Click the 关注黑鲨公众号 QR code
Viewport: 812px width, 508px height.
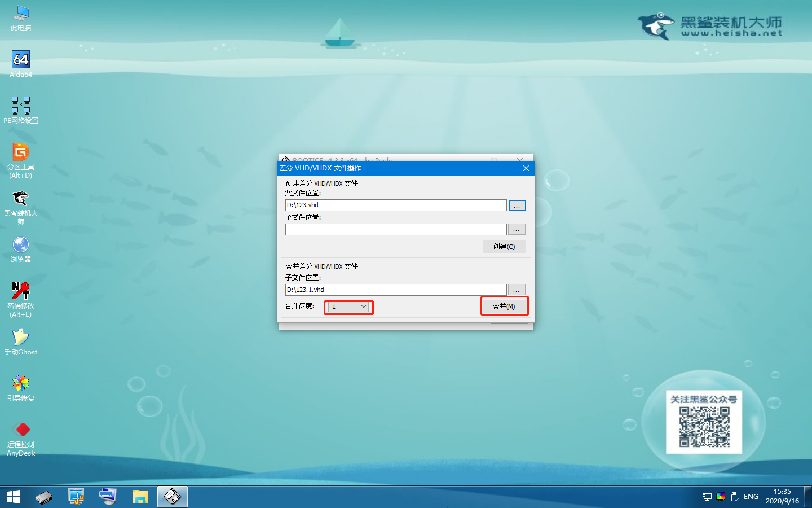click(704, 427)
